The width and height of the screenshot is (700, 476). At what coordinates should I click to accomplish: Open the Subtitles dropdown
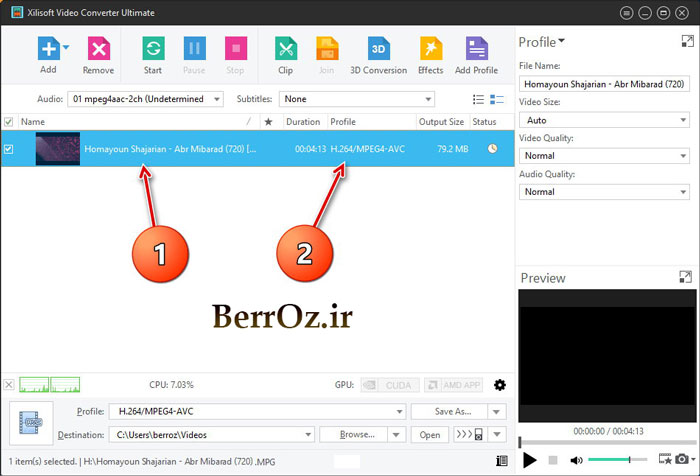[357, 99]
